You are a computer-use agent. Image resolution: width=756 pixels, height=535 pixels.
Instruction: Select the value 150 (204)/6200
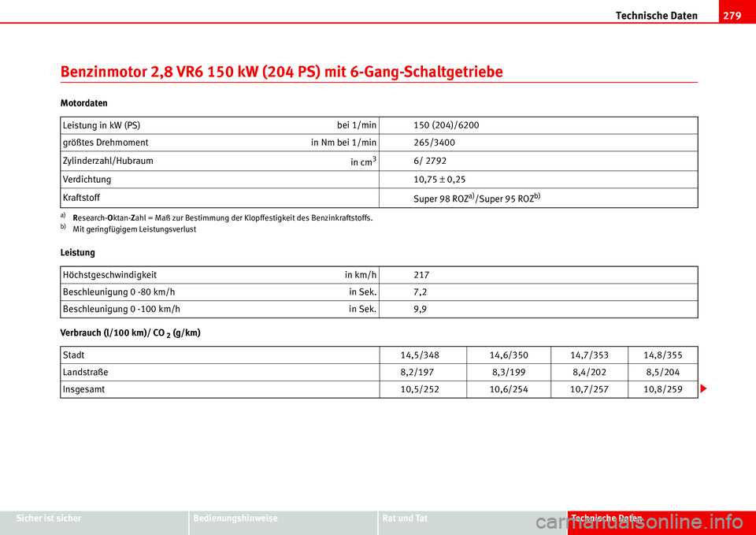click(447, 125)
